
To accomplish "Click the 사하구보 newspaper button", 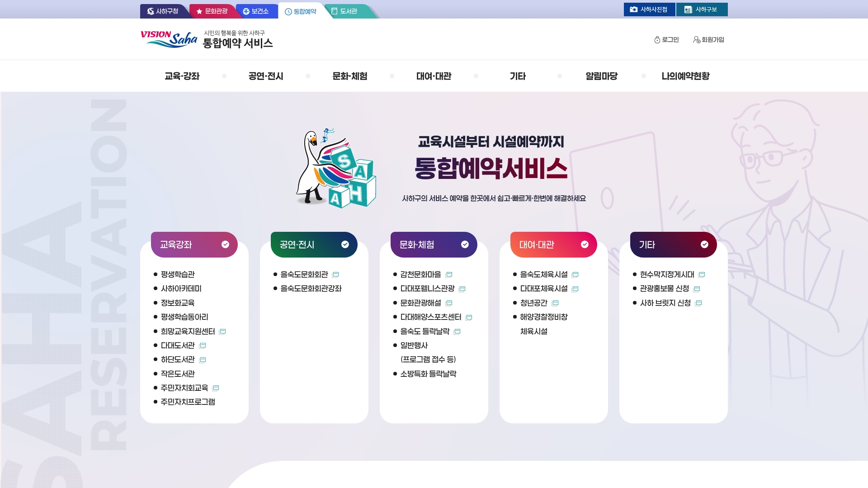I will pyautogui.click(x=702, y=9).
